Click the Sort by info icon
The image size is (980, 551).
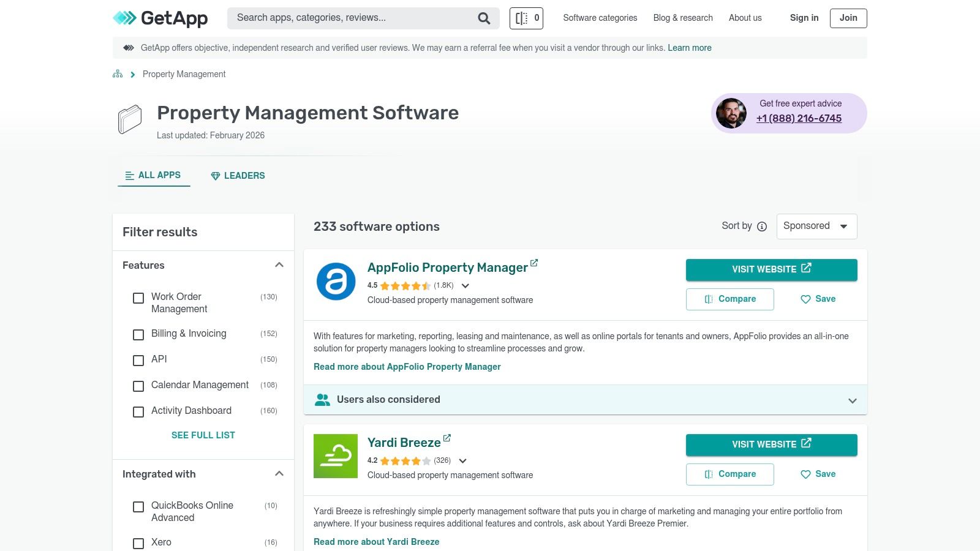click(x=762, y=227)
